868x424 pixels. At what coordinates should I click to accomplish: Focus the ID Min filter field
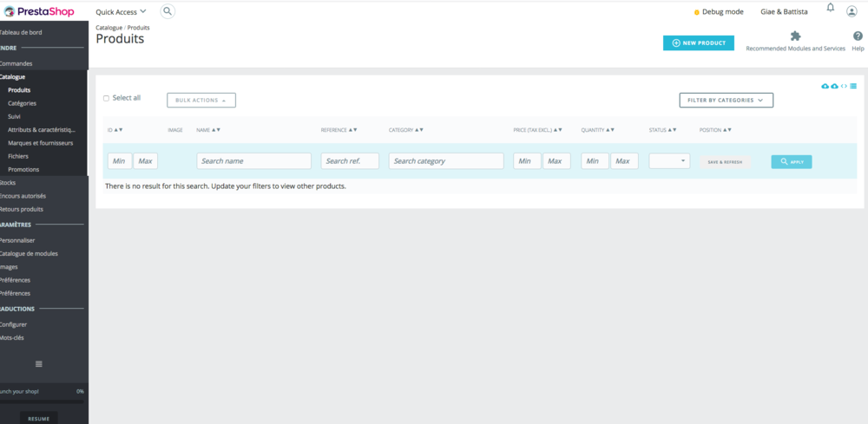(x=120, y=161)
